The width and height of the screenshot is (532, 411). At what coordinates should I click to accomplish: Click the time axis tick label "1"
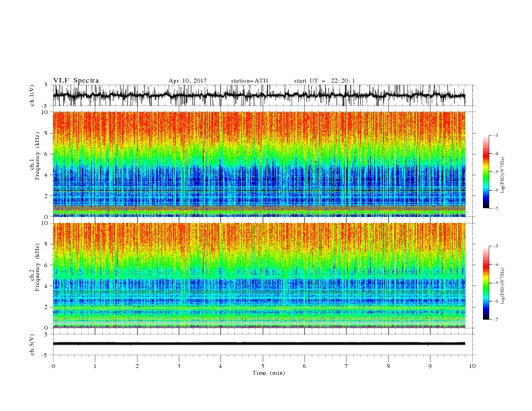pyautogui.click(x=95, y=366)
